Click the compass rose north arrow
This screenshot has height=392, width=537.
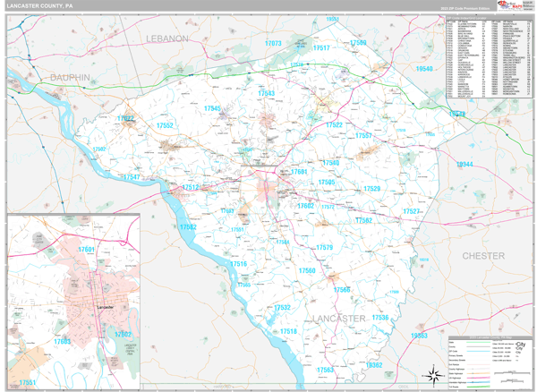(x=432, y=375)
